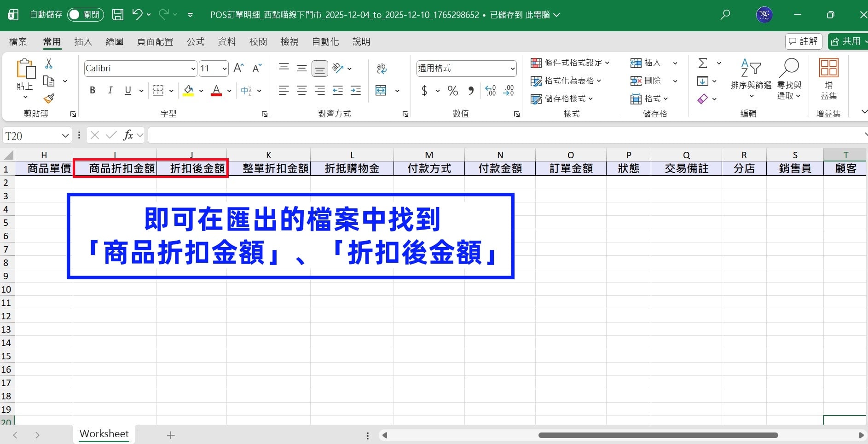The image size is (868, 444).
Task: Open the number format dropdown
Action: click(513, 69)
